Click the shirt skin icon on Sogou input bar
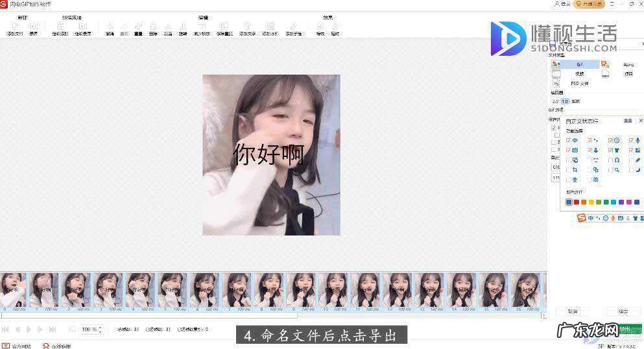Image resolution: width=644 pixels, height=349 pixels. [x=636, y=219]
